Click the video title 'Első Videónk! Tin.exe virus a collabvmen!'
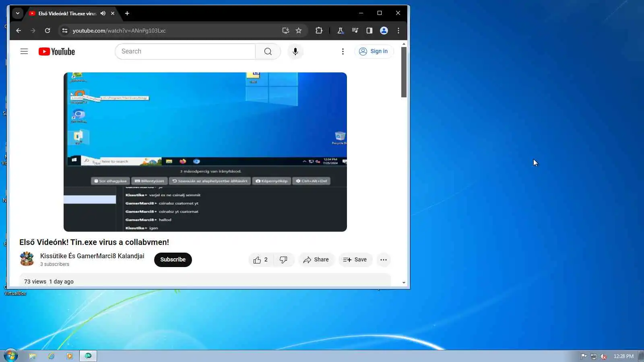The height and width of the screenshot is (362, 644). point(94,242)
